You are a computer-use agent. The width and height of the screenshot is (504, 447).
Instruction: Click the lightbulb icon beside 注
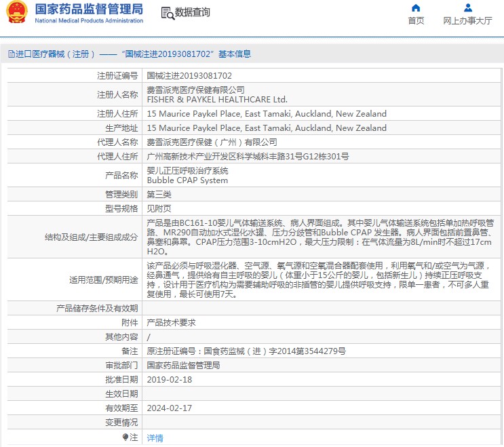(125, 437)
